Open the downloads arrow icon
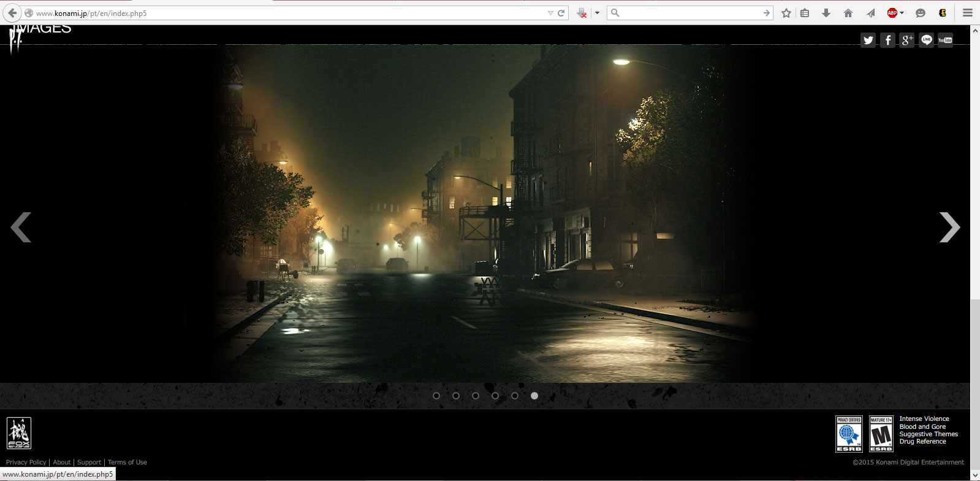 coord(826,13)
